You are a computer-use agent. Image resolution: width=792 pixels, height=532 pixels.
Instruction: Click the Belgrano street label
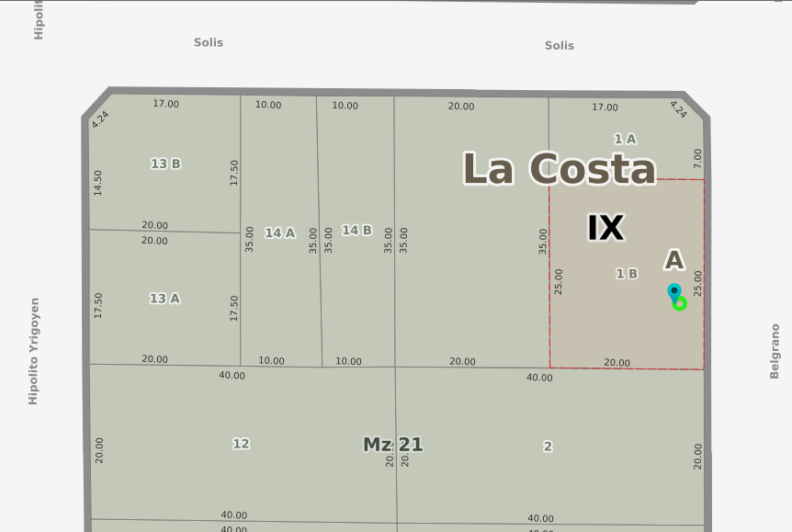pyautogui.click(x=775, y=351)
